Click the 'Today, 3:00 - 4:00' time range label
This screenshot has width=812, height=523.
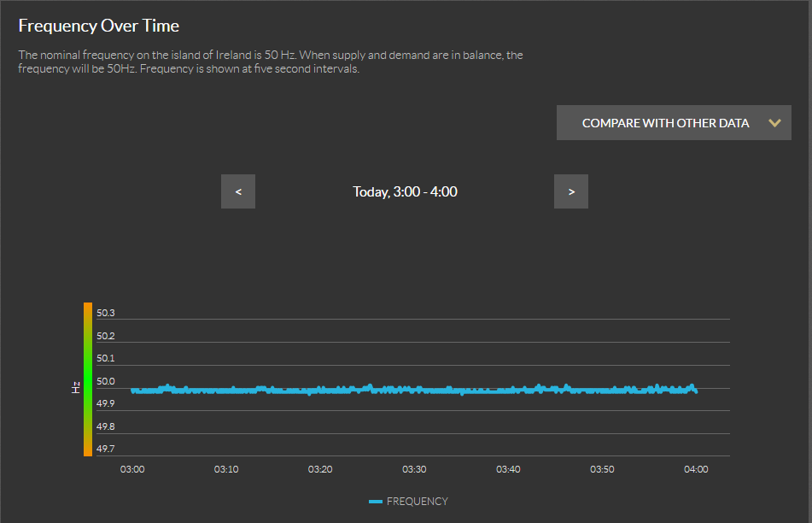point(405,191)
